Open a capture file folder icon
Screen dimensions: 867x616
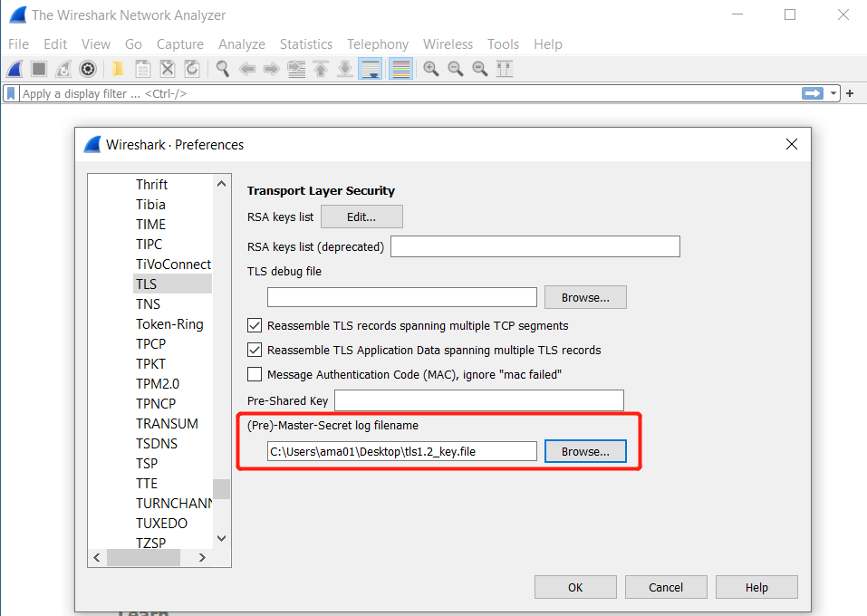118,69
